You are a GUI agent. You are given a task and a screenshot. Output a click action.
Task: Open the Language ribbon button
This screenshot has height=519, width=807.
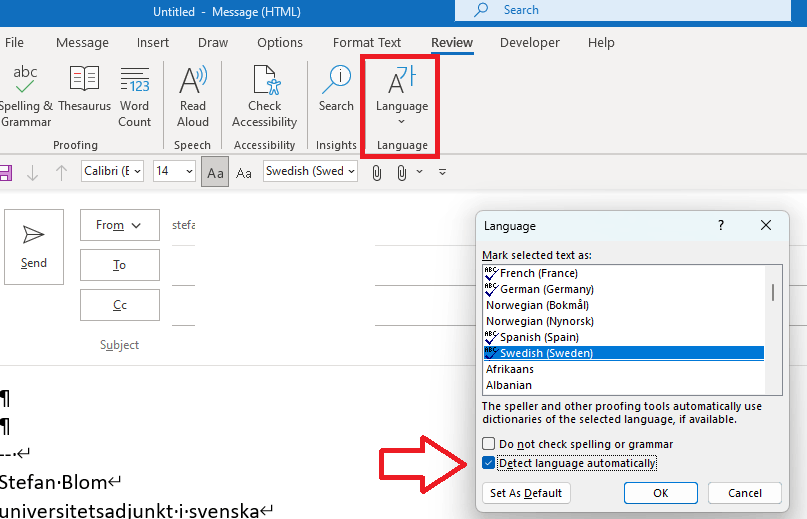[401, 96]
